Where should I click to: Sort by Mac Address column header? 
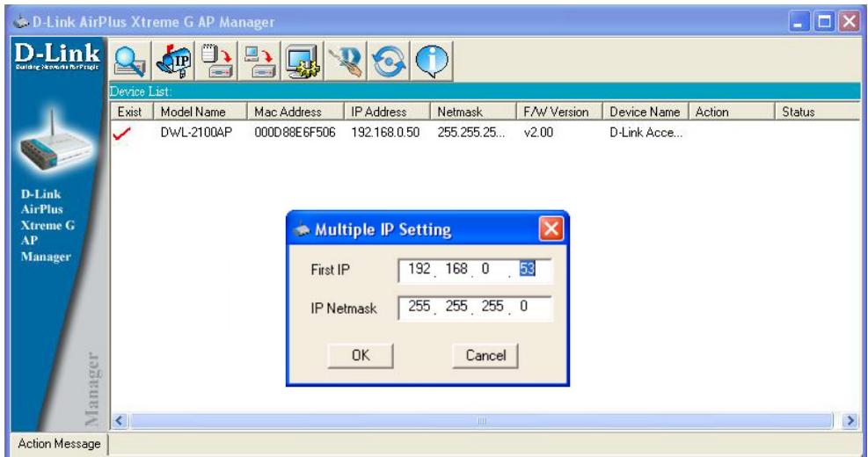pyautogui.click(x=295, y=112)
